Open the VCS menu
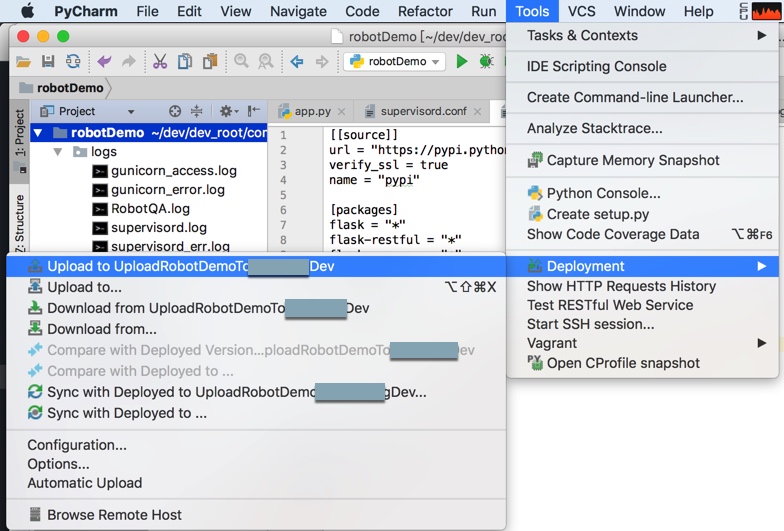Screen dimensions: 784x531 click(x=582, y=11)
